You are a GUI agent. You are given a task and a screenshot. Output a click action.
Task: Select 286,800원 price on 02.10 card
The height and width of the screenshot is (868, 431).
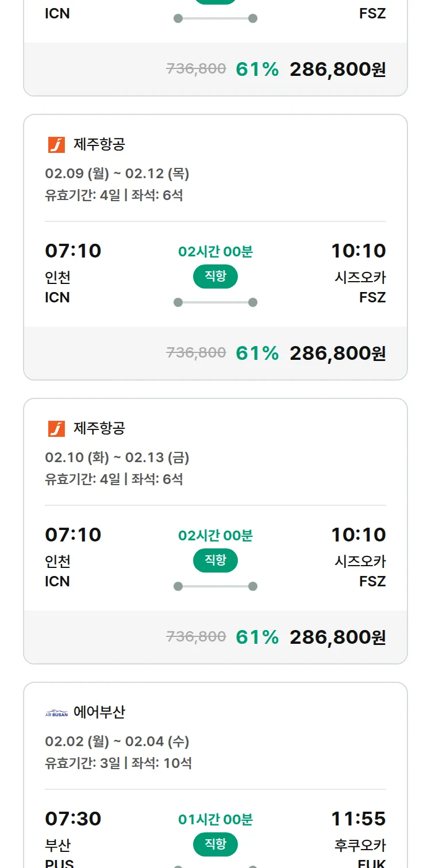click(337, 637)
